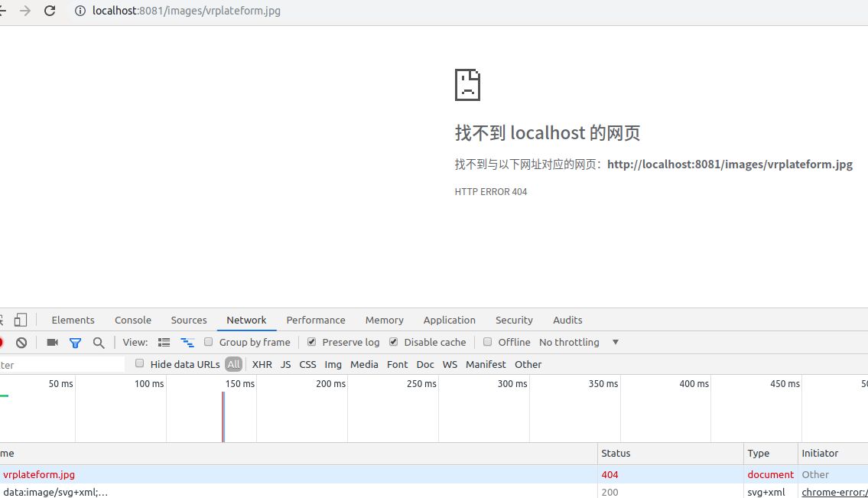The image size is (868, 498).
Task: Open the Console panel tab
Action: [132, 320]
